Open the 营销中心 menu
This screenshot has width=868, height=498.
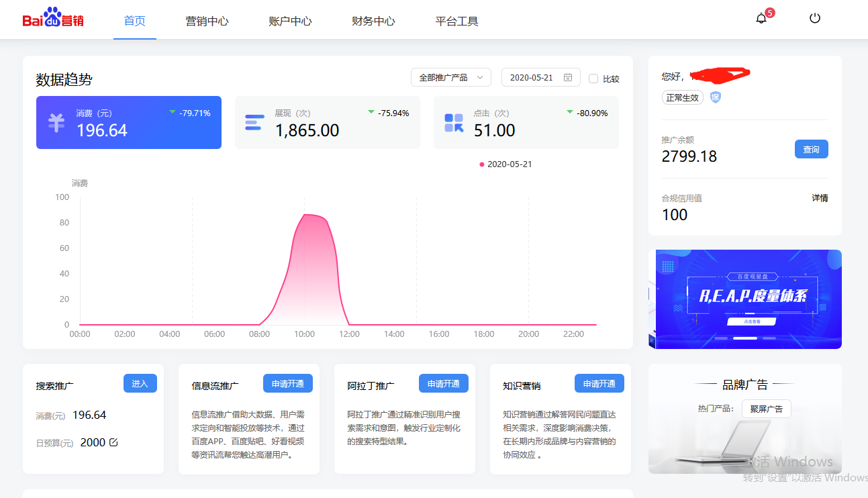tap(207, 21)
